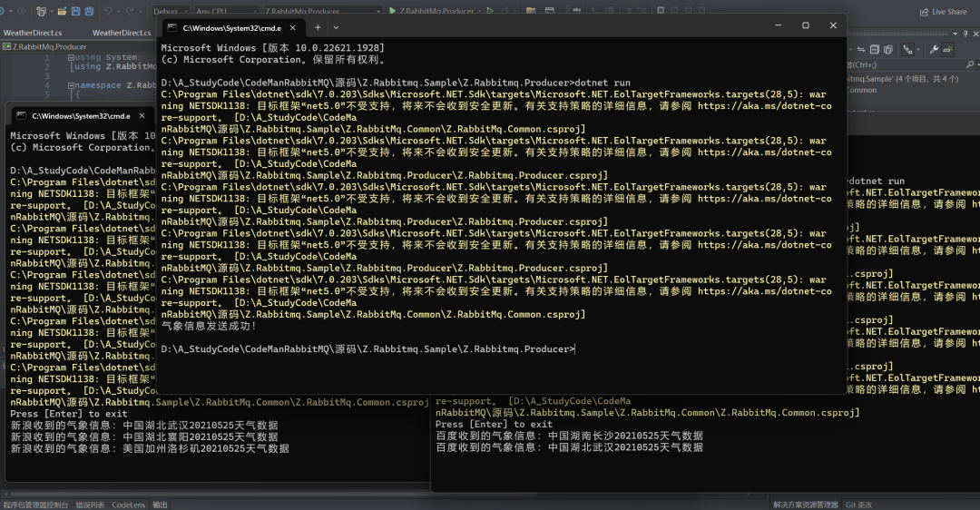Open the 错误列表 tab
This screenshot has width=980, height=510.
pyautogui.click(x=90, y=505)
